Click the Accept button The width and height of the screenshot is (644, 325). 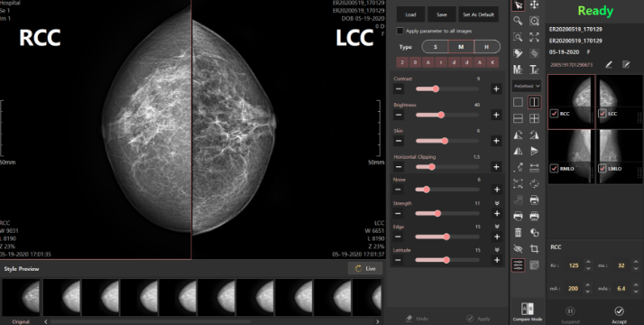(x=619, y=314)
